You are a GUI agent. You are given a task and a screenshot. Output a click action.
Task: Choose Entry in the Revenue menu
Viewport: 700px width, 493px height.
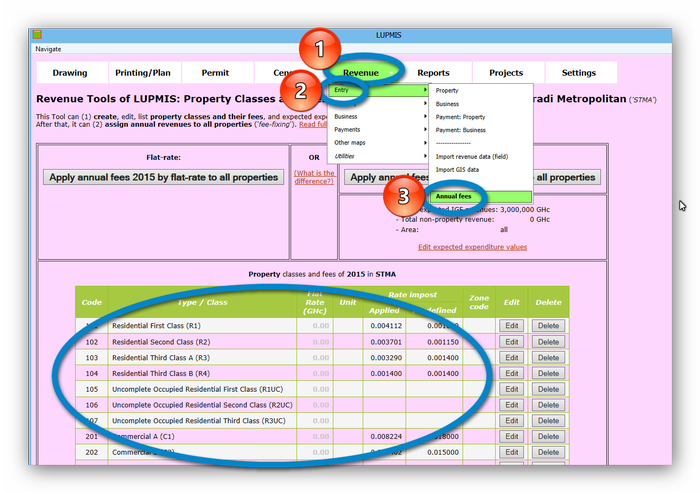379,90
